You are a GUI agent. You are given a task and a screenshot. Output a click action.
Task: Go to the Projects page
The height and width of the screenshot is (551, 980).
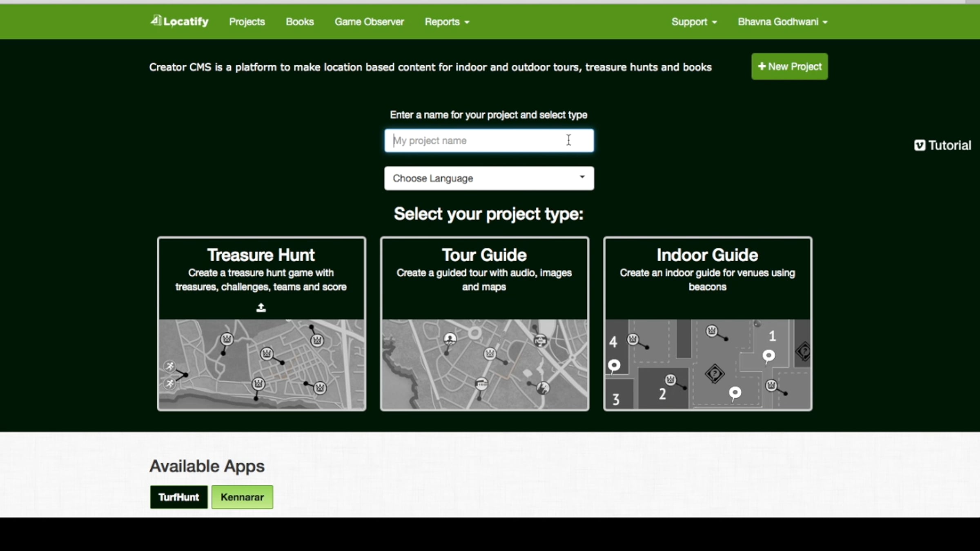point(247,22)
